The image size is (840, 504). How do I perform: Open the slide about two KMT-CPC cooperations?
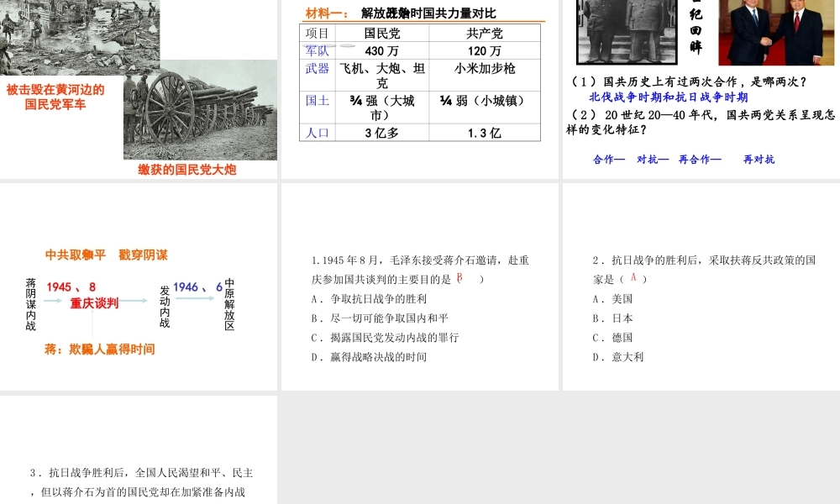pyautogui.click(x=701, y=89)
